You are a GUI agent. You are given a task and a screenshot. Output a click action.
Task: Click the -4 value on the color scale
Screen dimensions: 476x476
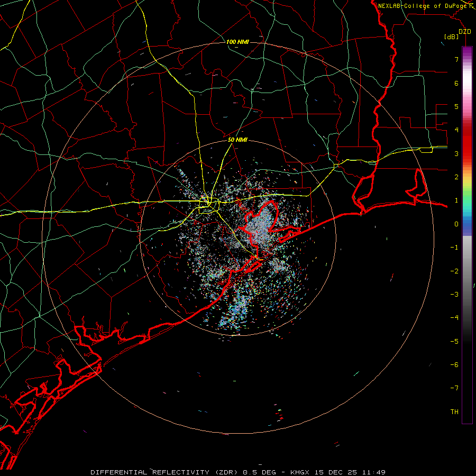[454, 318]
